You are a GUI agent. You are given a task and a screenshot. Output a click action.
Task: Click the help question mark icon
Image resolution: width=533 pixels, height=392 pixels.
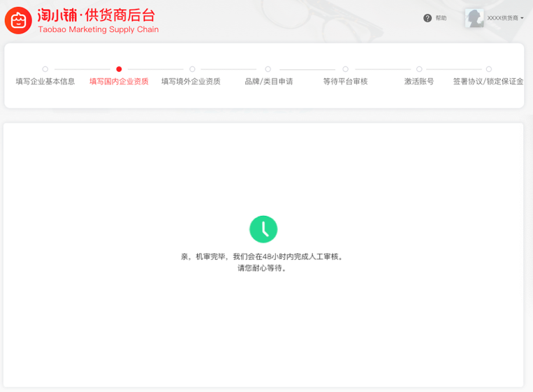(x=428, y=18)
